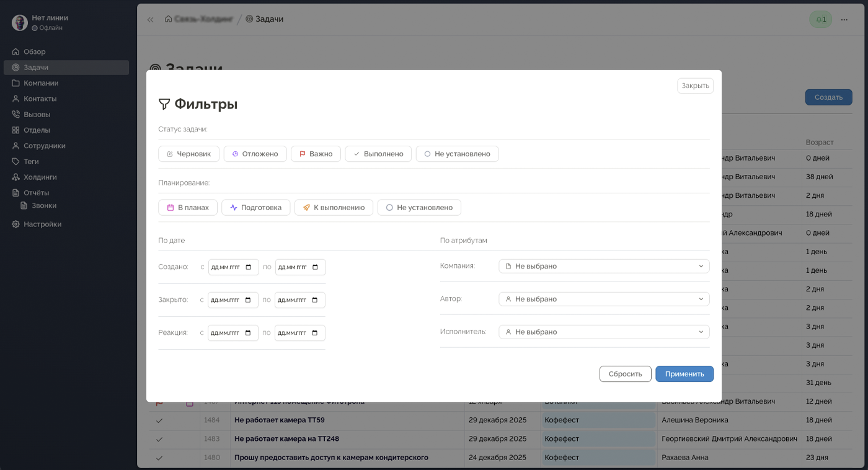Open Вызовы in the sidebar
This screenshot has height=470, width=868.
pyautogui.click(x=37, y=115)
